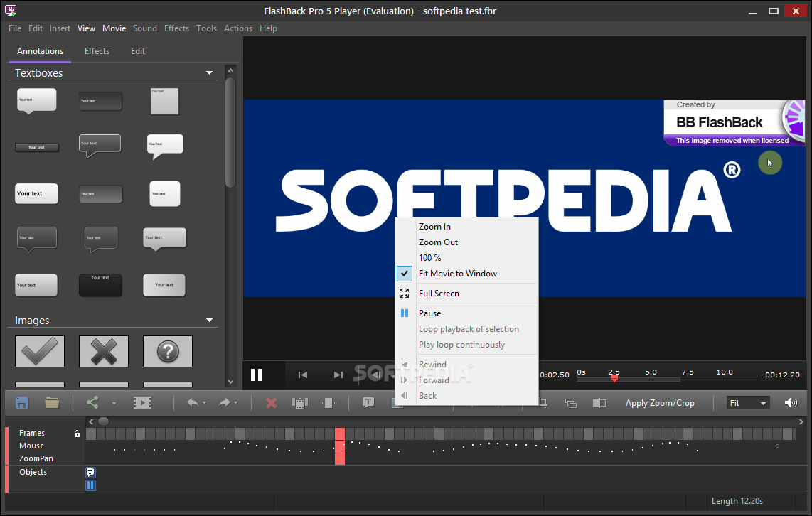
Task: Switch to the Effects tab
Action: click(x=97, y=51)
